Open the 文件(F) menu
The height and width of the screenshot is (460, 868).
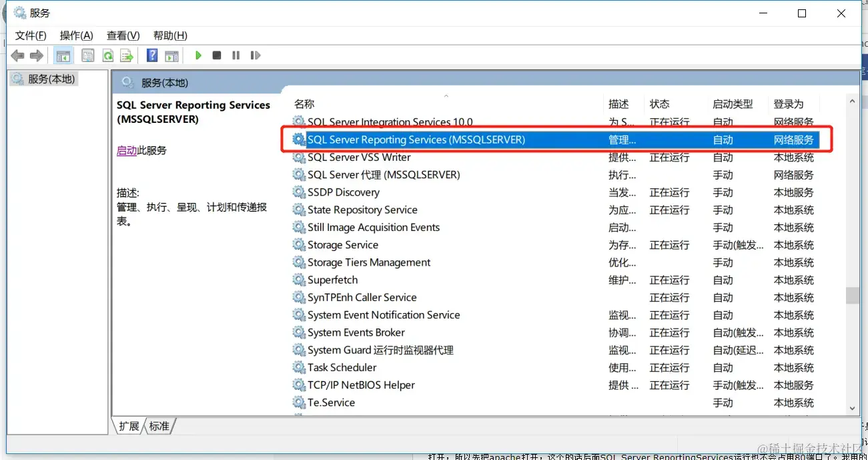[31, 35]
